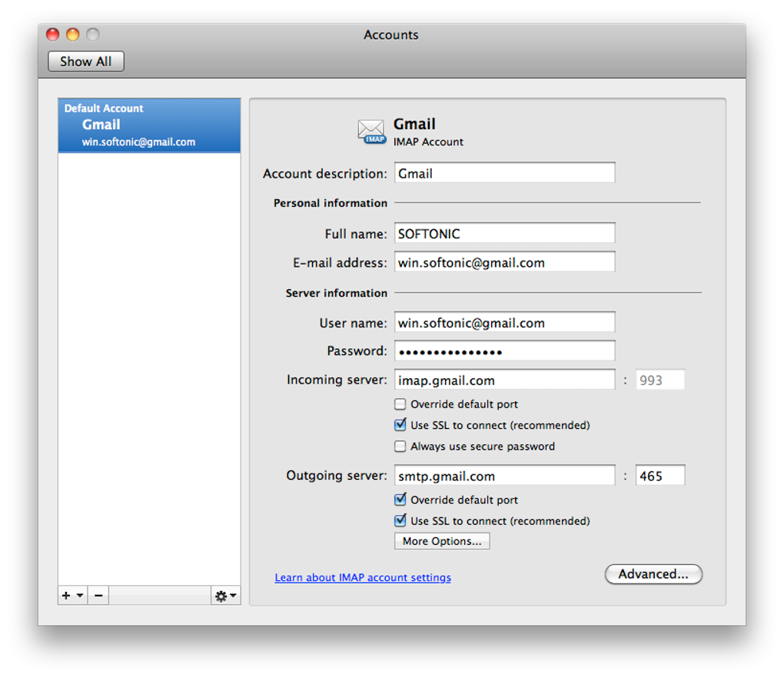Toggle incoming Override default port checkbox

400,404
